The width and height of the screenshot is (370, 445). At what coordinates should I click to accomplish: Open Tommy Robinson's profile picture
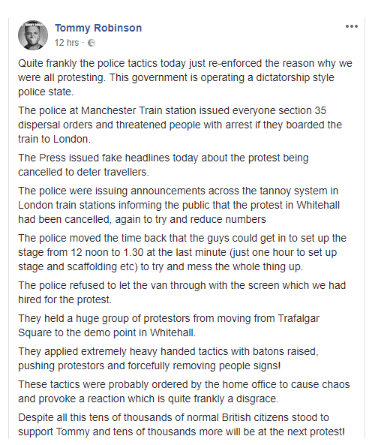click(x=33, y=35)
